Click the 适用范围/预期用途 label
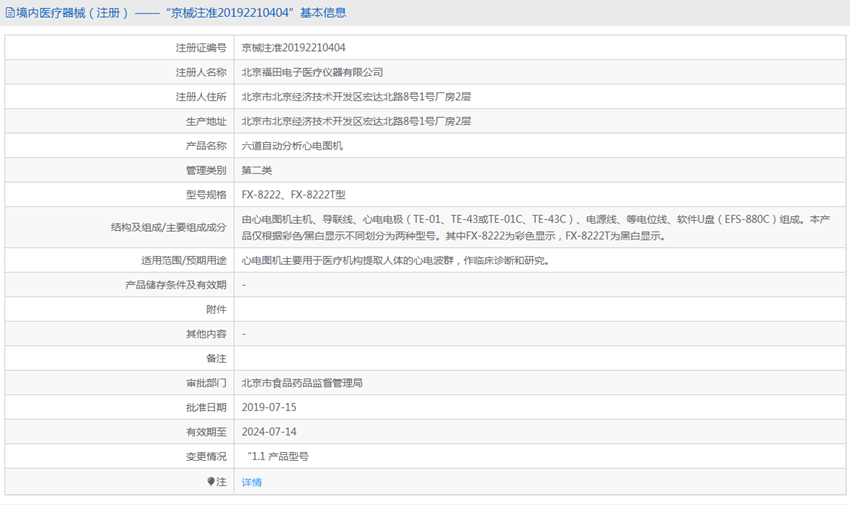This screenshot has width=850, height=506. coord(184,260)
